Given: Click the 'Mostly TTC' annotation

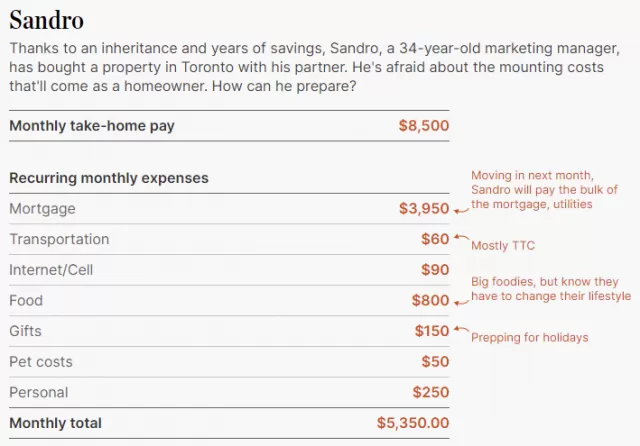Looking at the screenshot, I should [503, 245].
